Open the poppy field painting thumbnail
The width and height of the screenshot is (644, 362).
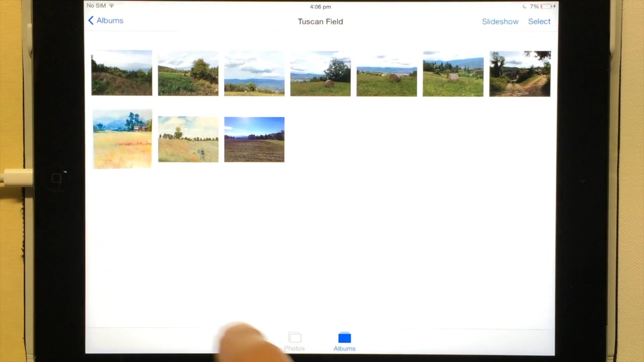click(188, 139)
